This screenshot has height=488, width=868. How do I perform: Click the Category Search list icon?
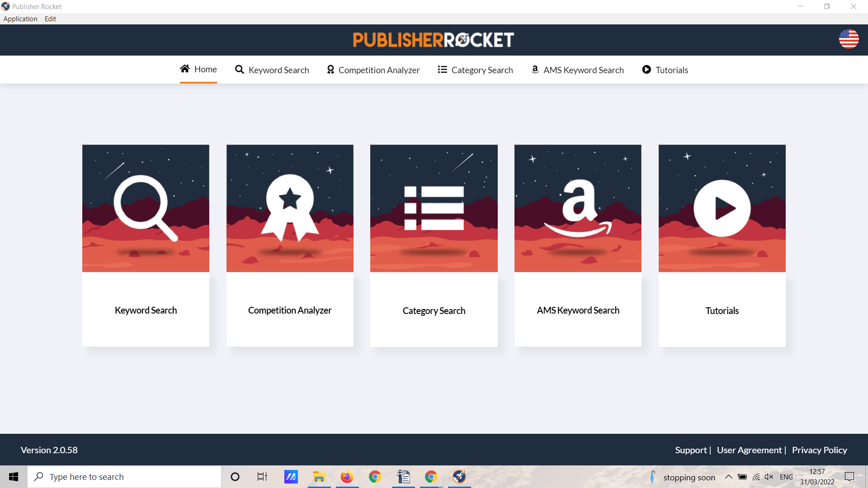coord(442,70)
